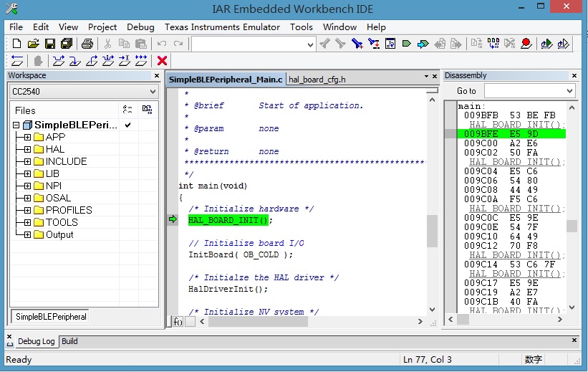588x372 pixels.
Task: Open the Texas Instruments Emulator menu
Action: pyautogui.click(x=223, y=27)
